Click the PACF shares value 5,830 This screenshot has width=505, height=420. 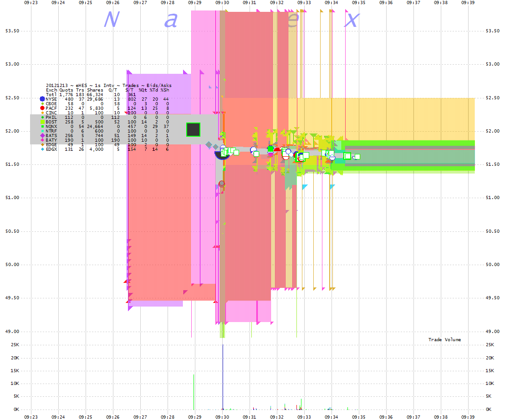[96, 108]
